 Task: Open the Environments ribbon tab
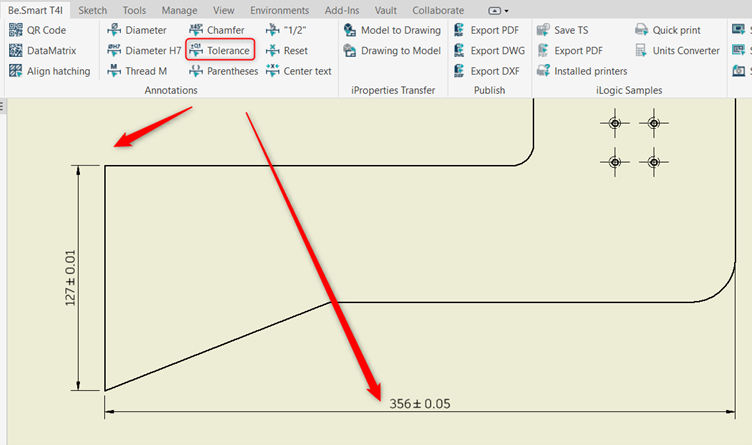280,10
